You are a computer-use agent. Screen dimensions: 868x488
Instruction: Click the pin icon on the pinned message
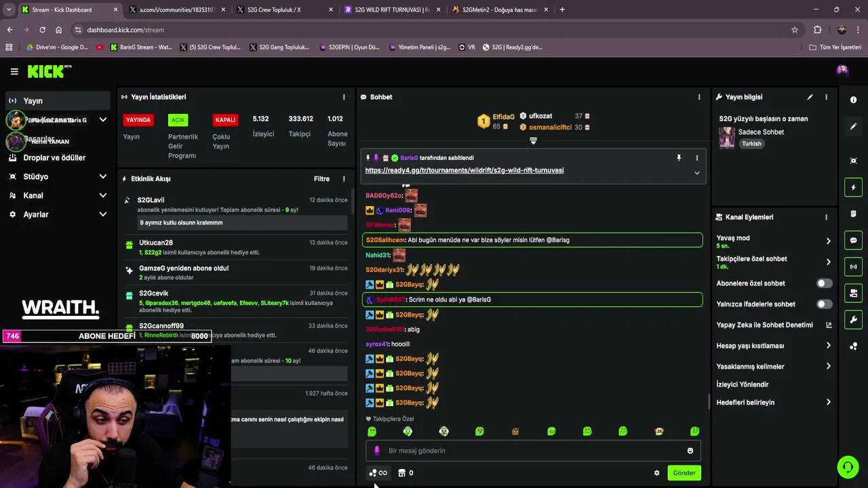679,158
